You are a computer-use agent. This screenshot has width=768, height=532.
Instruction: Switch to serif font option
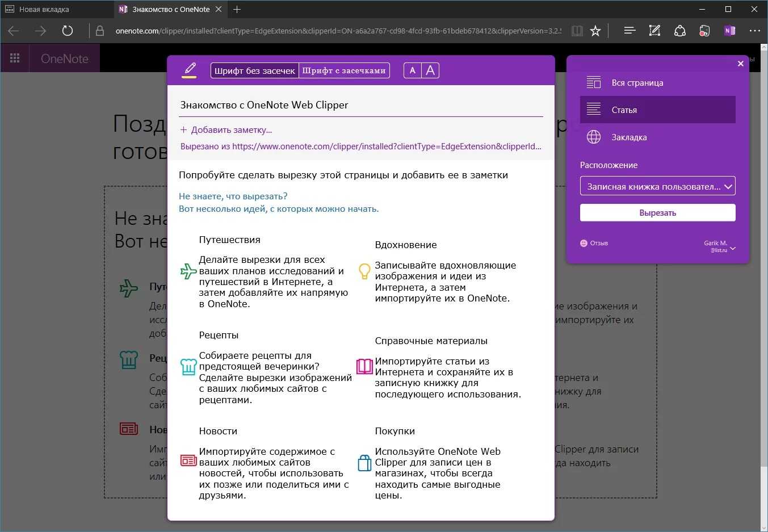coord(344,70)
